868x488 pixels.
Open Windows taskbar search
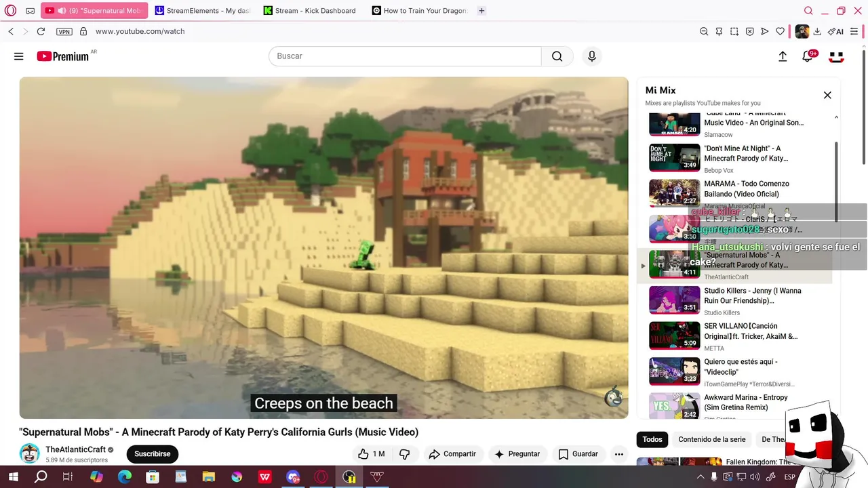click(x=41, y=477)
